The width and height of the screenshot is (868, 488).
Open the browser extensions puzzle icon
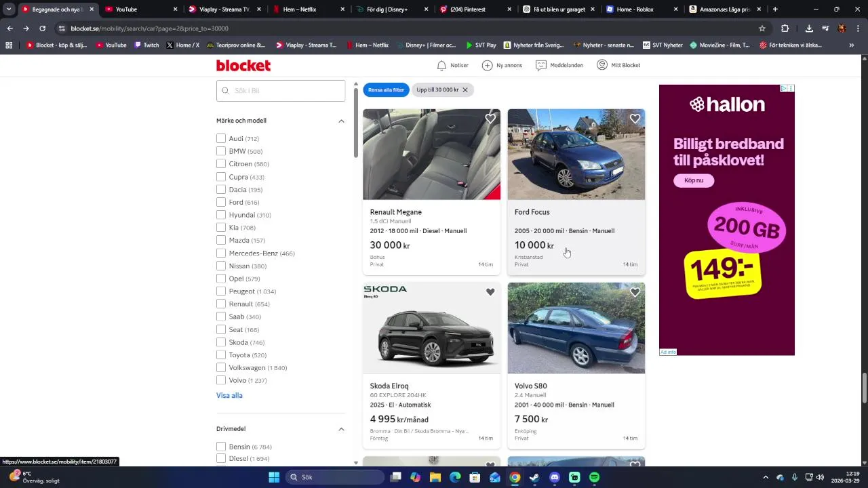785,28
